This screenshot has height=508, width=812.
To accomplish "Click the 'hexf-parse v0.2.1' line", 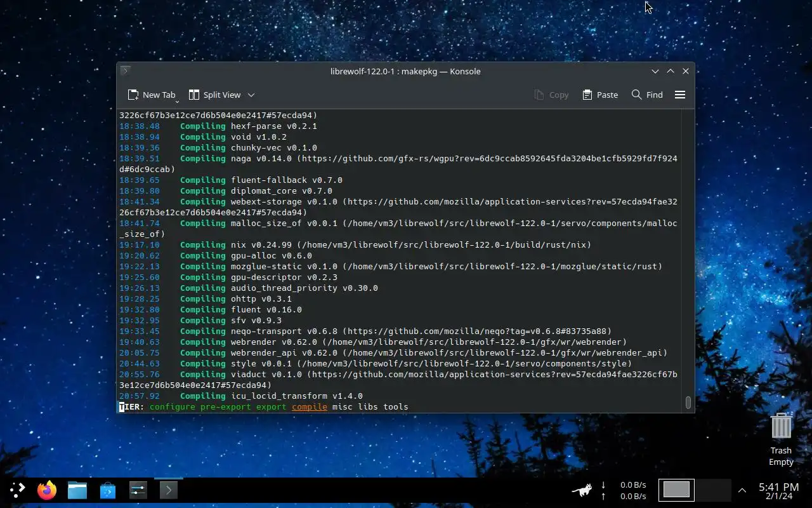I will click(274, 126).
